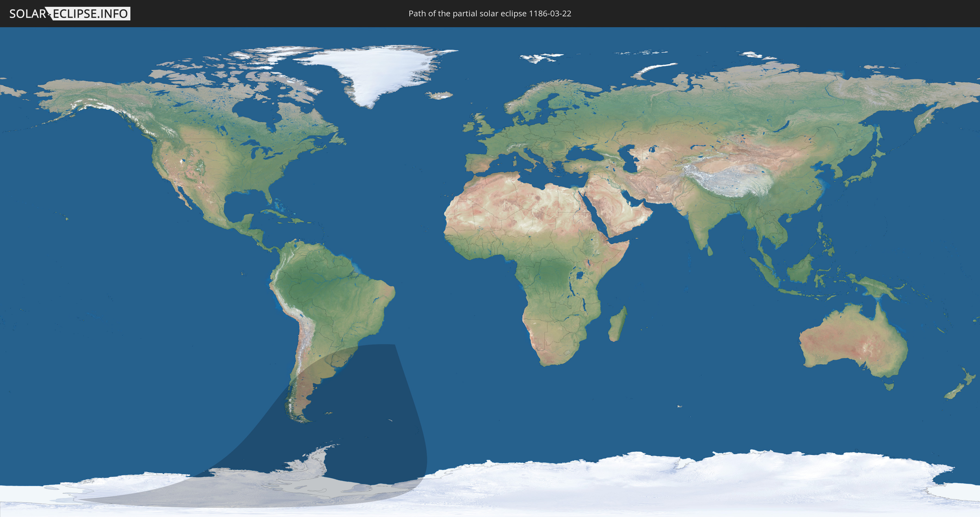Click the title 'Path of the partial solar eclipse 1186-03-22'
Image resolution: width=980 pixels, height=517 pixels.
(x=490, y=14)
